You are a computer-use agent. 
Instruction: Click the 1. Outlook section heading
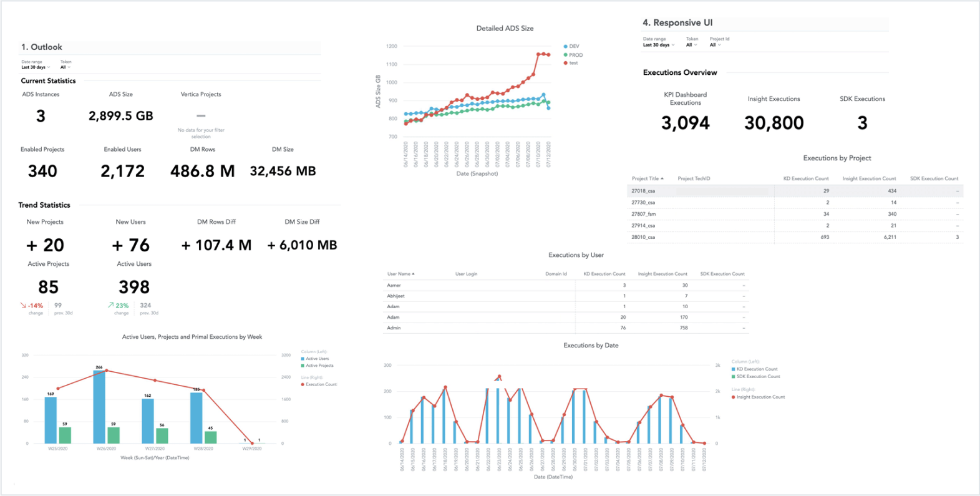tap(42, 47)
